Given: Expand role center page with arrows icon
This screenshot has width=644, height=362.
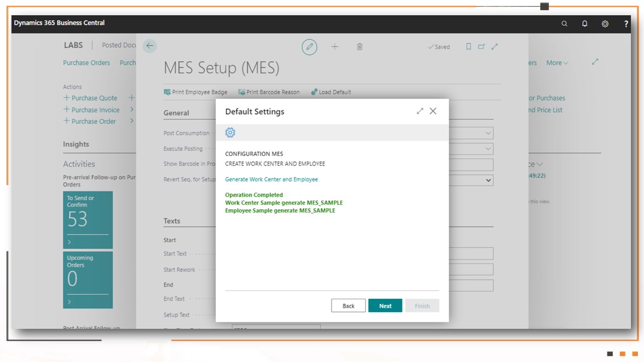Looking at the screenshot, I should (595, 61).
